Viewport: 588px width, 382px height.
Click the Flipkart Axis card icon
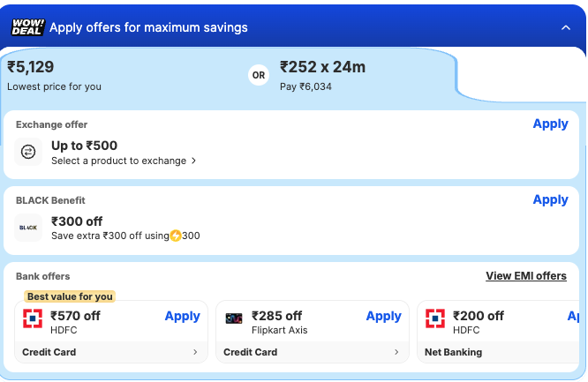tap(234, 319)
